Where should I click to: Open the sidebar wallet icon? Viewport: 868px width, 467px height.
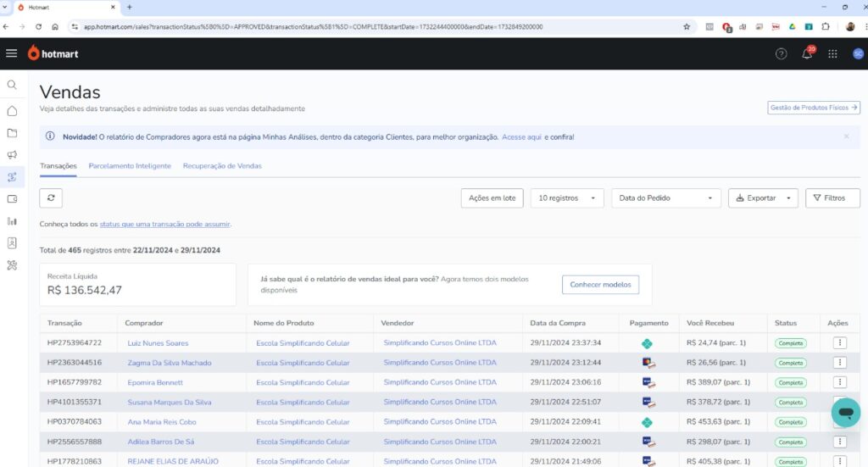point(12,198)
